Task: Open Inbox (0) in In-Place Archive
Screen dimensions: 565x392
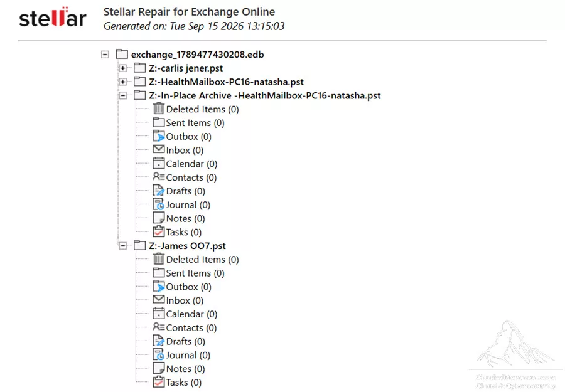Action: (x=185, y=151)
